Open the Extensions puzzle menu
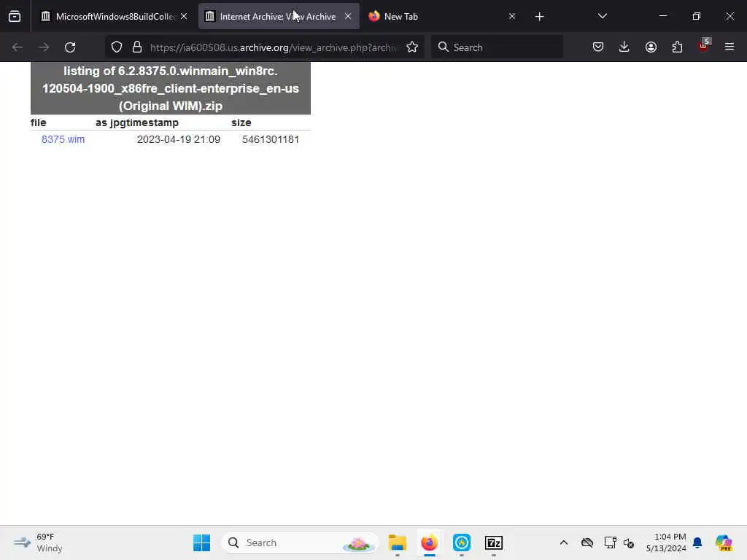Screen dimensions: 747x560 [x=677, y=47]
